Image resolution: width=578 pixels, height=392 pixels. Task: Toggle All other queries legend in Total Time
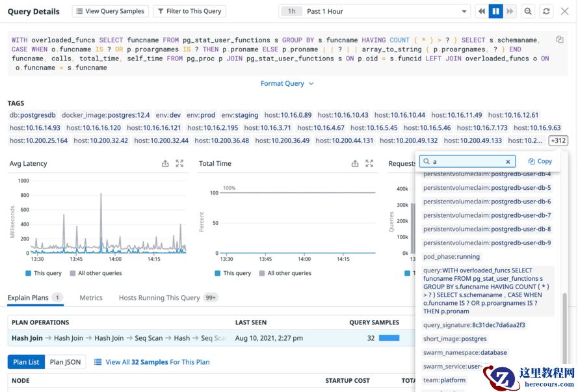pos(285,274)
